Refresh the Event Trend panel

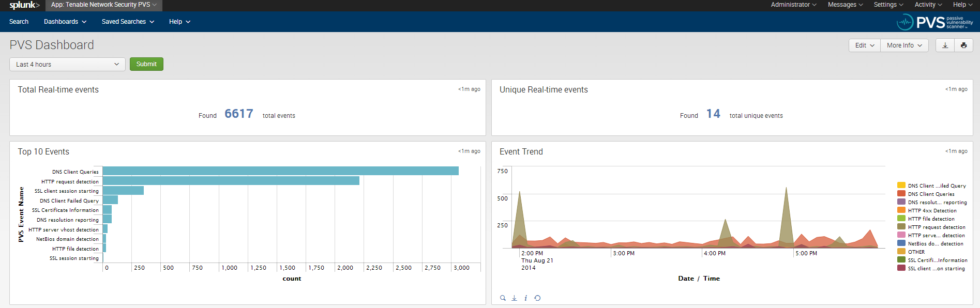click(537, 298)
